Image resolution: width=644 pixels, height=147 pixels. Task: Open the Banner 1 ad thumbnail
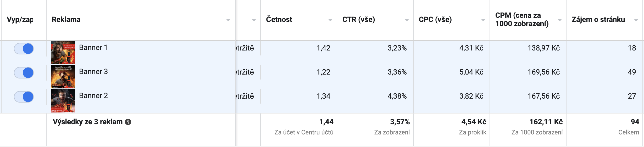click(x=63, y=53)
